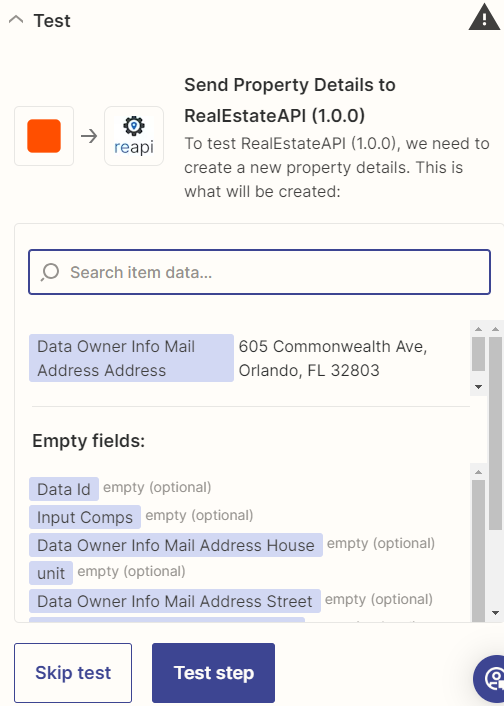Click the Test step button
This screenshot has height=706, width=504.
[213, 673]
